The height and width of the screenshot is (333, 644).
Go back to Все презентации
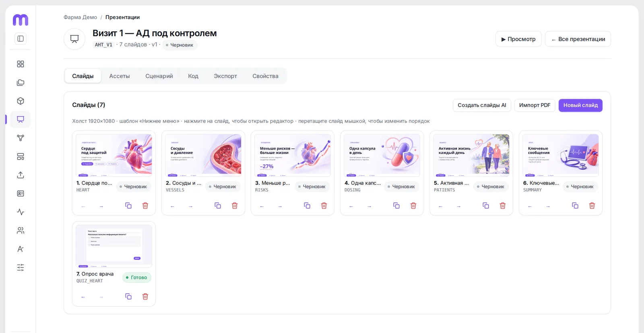click(578, 39)
